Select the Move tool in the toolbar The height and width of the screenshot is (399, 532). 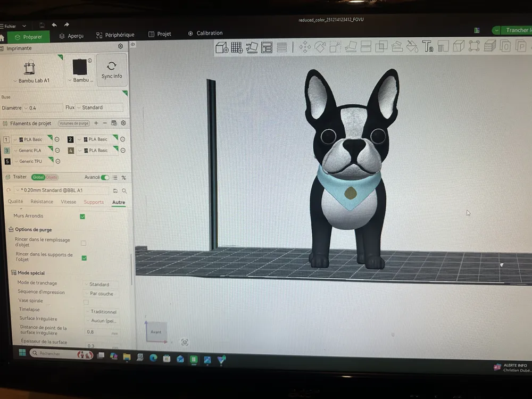coord(305,47)
